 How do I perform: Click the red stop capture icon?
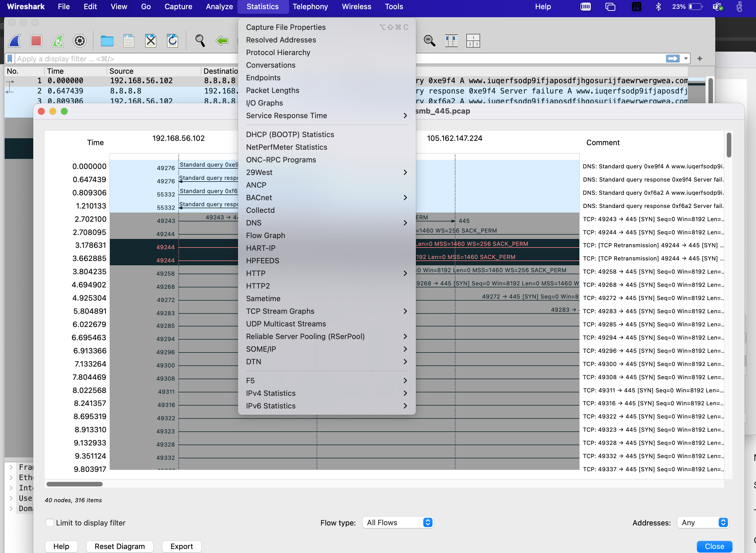coord(36,41)
